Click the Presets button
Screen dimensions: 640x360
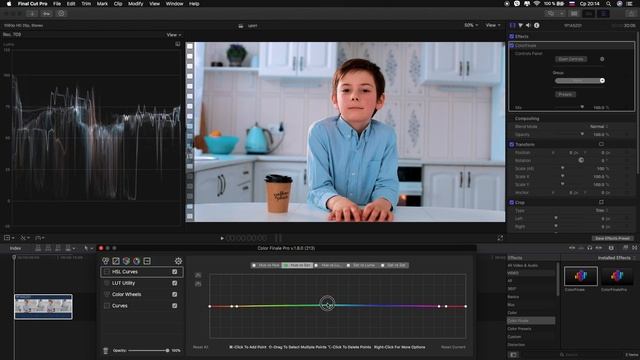point(565,94)
